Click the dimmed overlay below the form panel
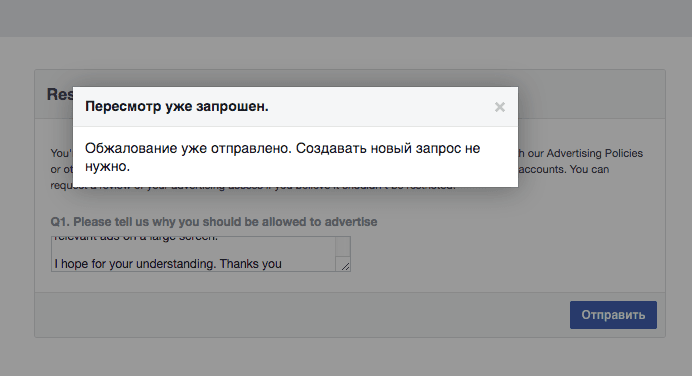 coord(346,357)
